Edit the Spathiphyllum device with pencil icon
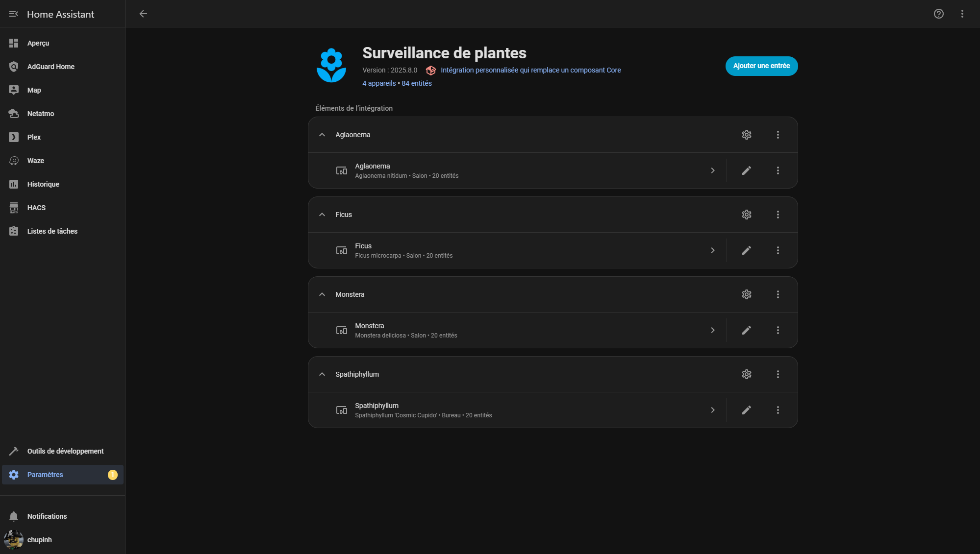This screenshot has height=554, width=980. 746,410
